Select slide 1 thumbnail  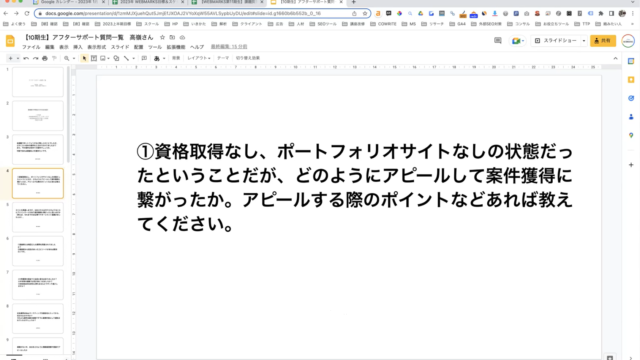(x=38, y=82)
